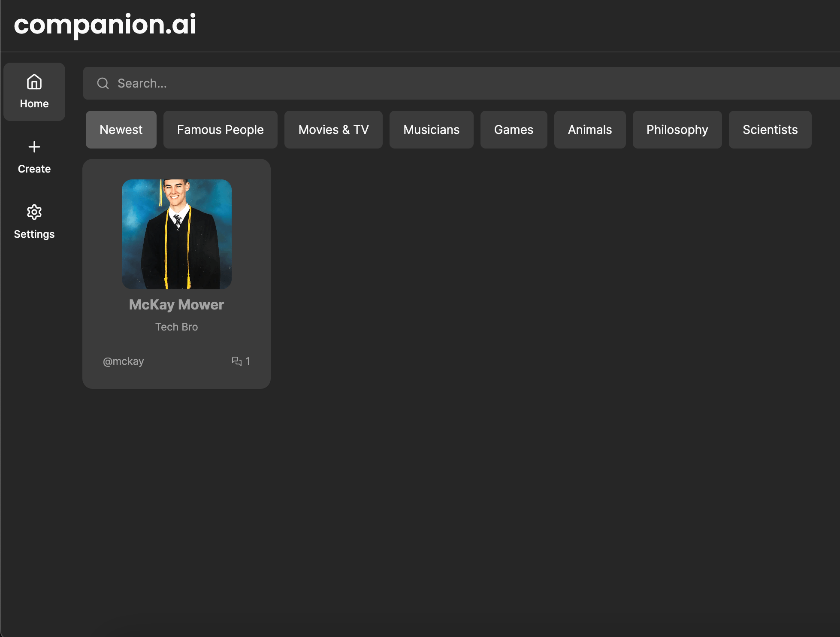View the Scientists category
Image resolution: width=840 pixels, height=637 pixels.
coord(770,130)
